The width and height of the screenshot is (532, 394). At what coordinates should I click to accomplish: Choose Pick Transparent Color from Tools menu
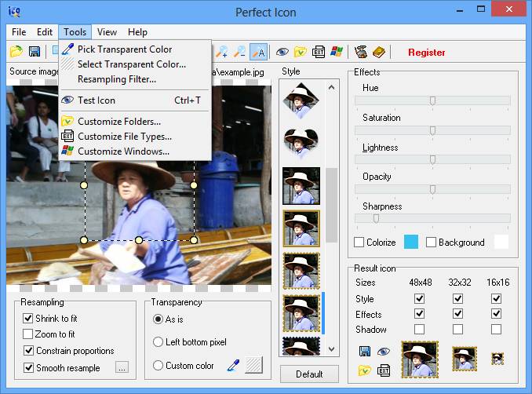pos(125,49)
